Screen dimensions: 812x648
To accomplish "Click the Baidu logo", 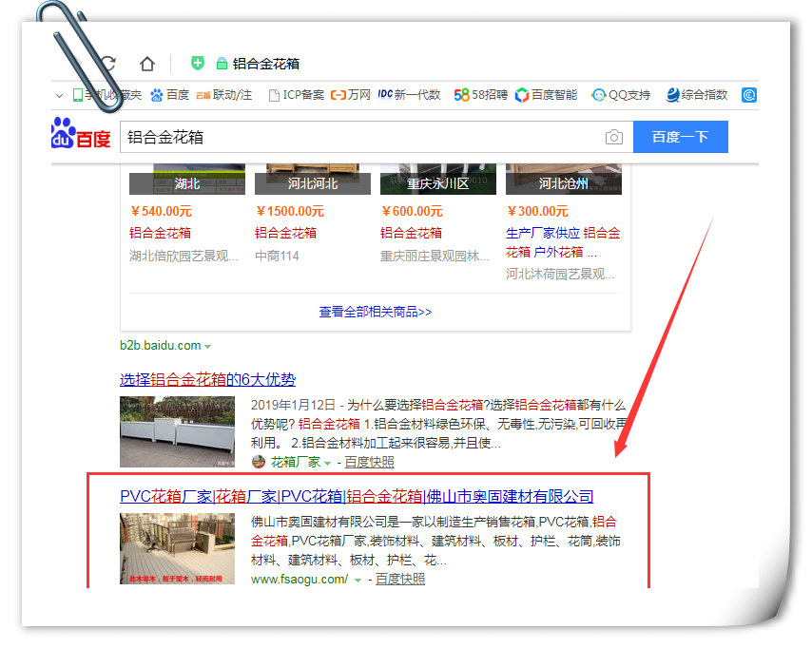I will [x=81, y=133].
